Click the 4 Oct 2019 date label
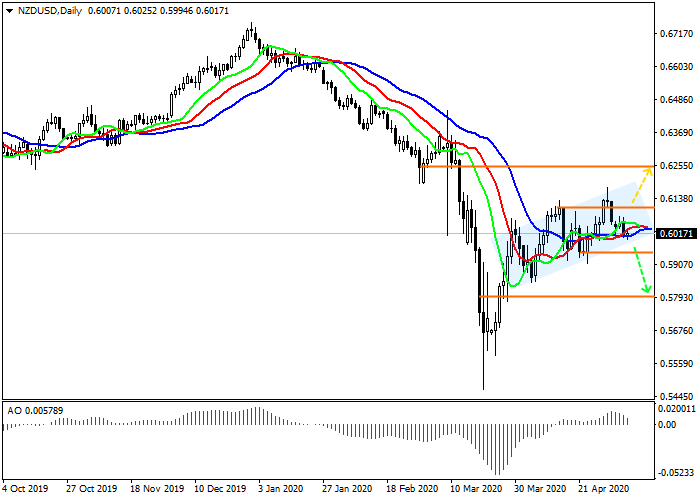The image size is (700, 500). 24,490
